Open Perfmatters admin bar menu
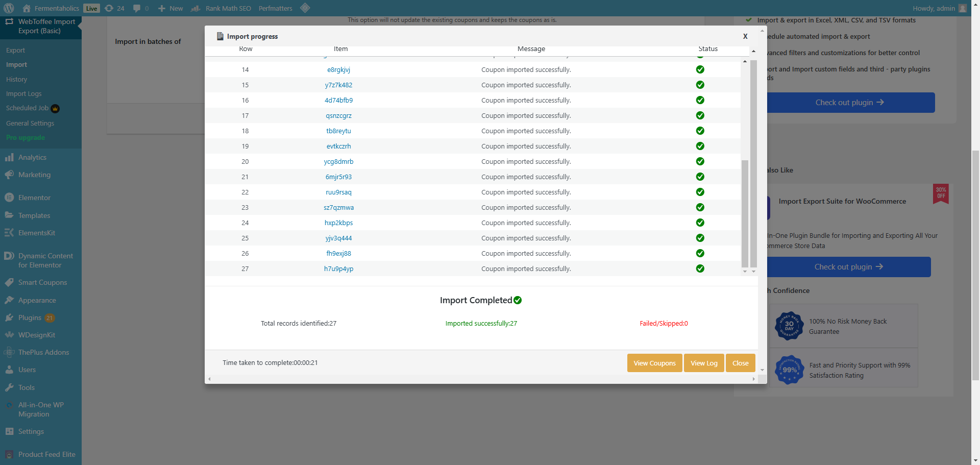 (x=276, y=8)
